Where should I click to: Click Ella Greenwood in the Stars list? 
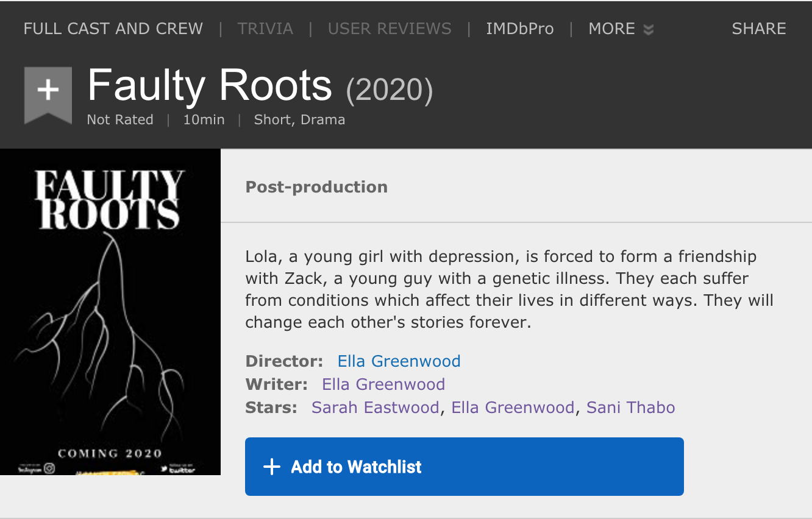(x=513, y=408)
